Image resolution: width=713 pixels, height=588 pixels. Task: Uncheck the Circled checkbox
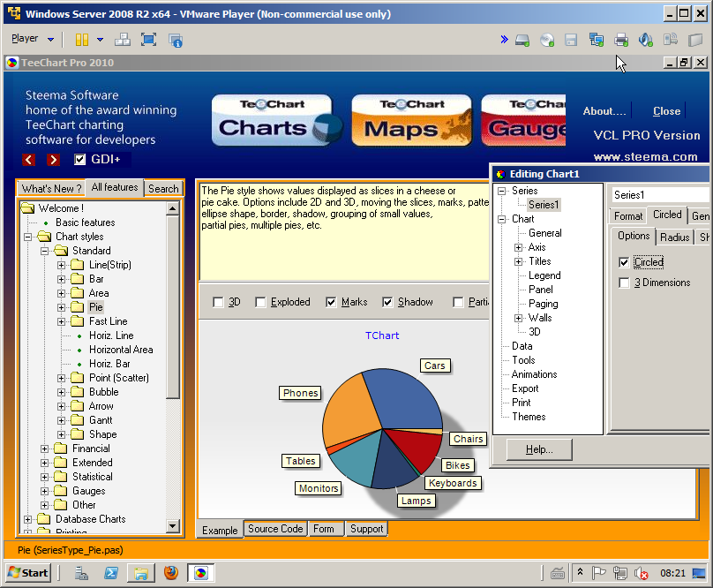pyautogui.click(x=625, y=262)
